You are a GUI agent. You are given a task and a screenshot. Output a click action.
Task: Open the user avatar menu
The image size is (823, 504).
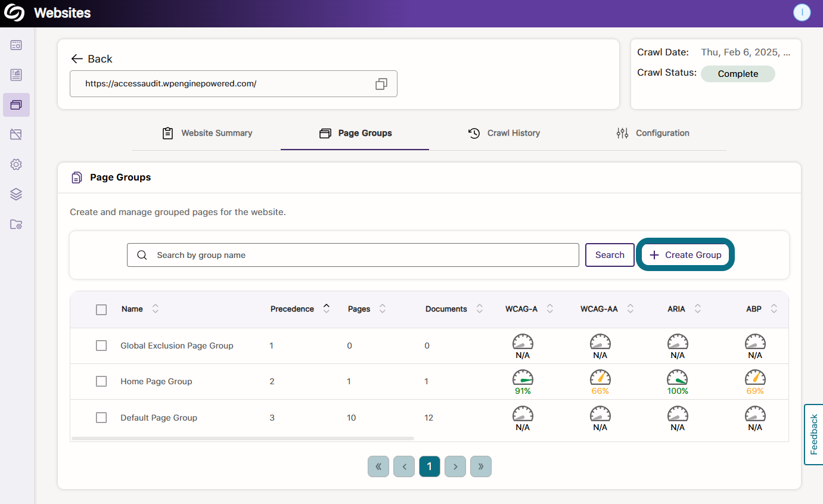pos(802,13)
